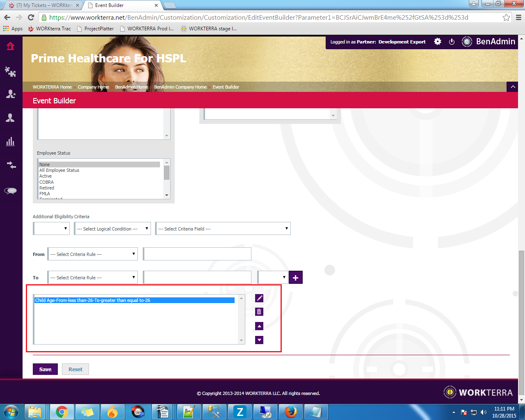
Task: Select None in Employee Status list
Action: tap(99, 164)
